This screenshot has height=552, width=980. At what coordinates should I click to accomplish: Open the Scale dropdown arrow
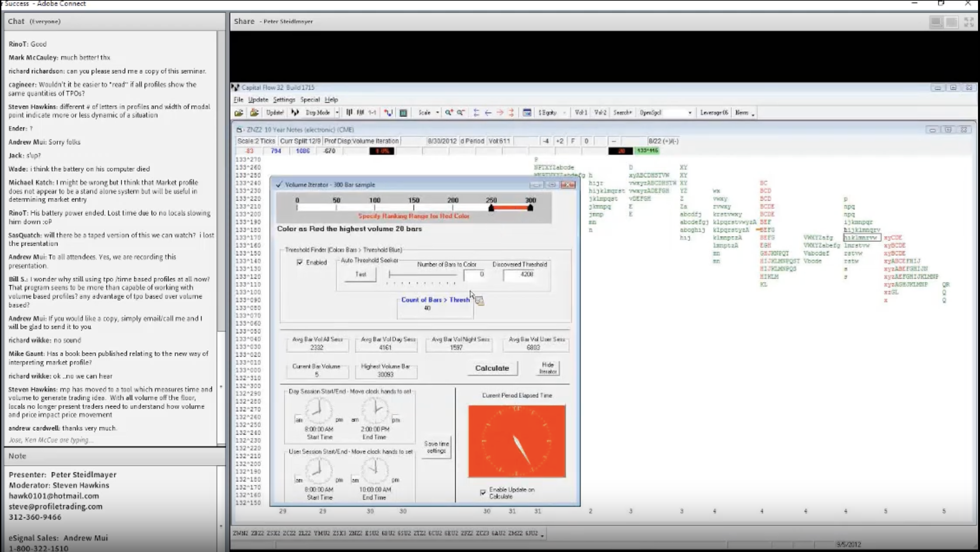(438, 112)
